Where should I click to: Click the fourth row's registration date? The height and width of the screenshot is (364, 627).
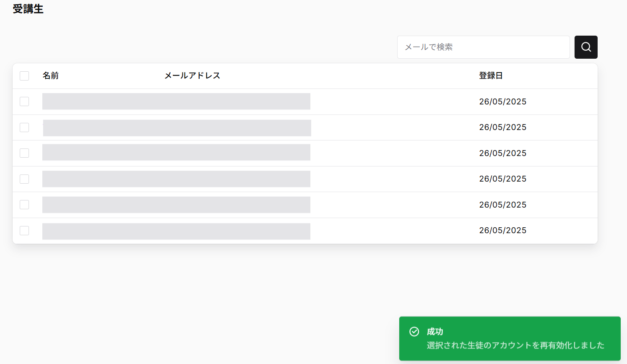[x=502, y=179]
